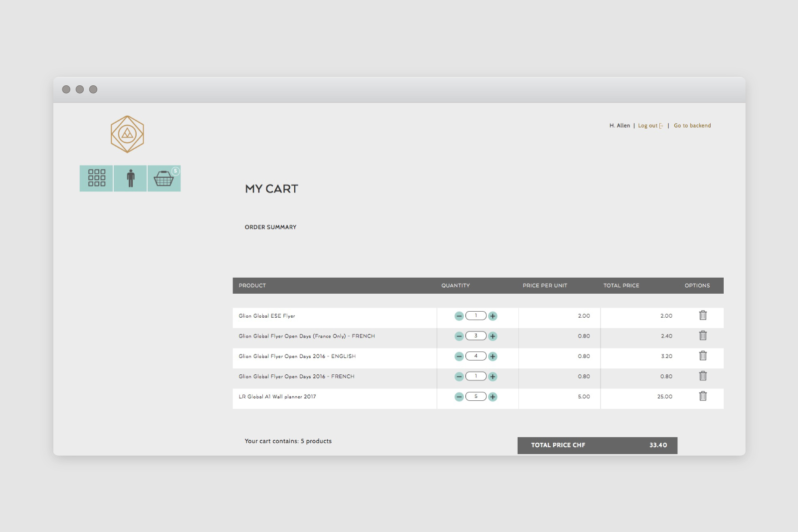This screenshot has height=532, width=798.
Task: Increase quantity of Open Days 2016 FRENCH
Action: 493,376
